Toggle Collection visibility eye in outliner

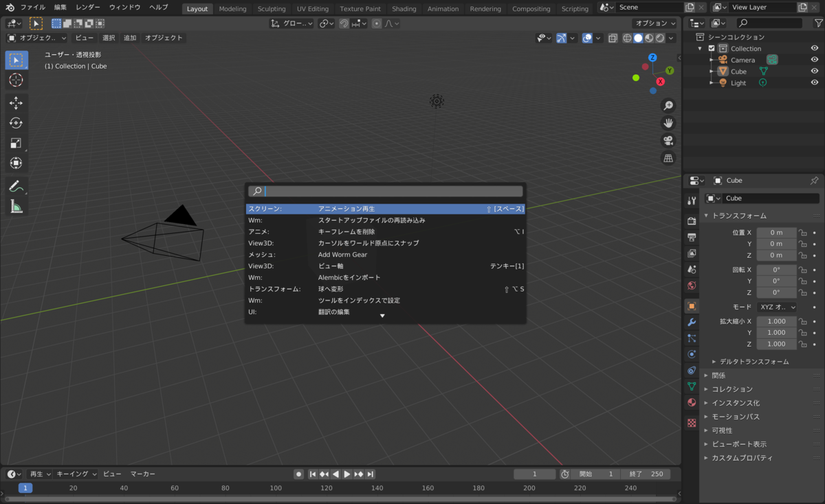coord(815,48)
